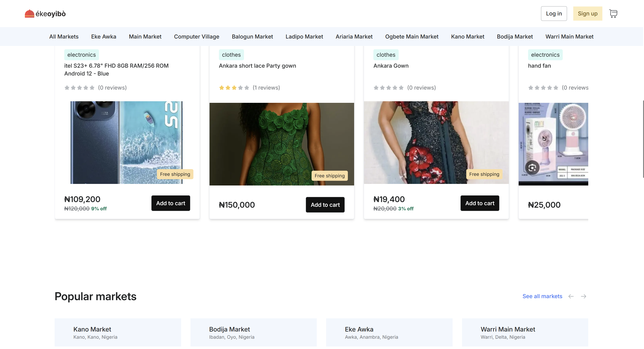Image resolution: width=644 pixels, height=349 pixels.
Task: Open the shopping cart
Action: tap(614, 13)
